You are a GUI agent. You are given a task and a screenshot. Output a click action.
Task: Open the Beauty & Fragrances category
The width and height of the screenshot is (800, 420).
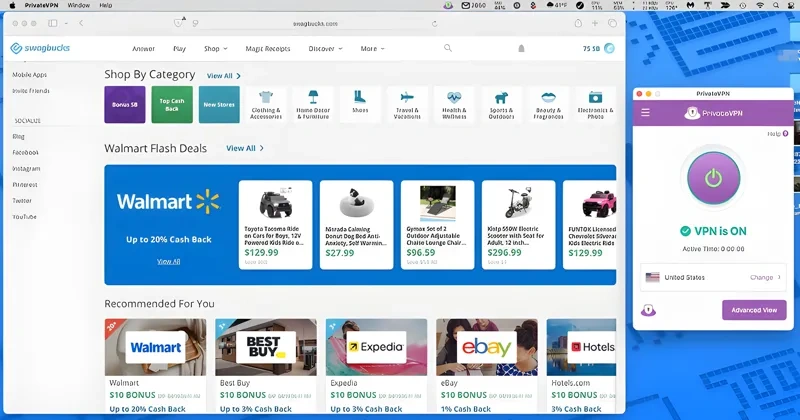point(548,105)
